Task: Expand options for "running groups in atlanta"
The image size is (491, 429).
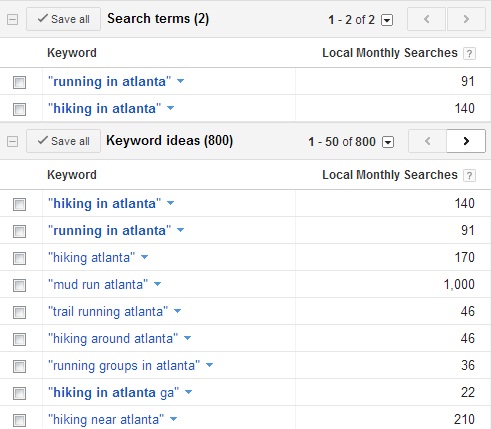Action: point(209,365)
